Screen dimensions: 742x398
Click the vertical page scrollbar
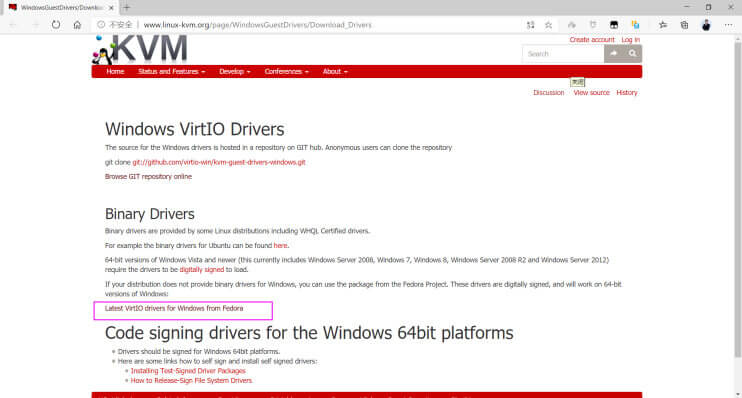coord(737,199)
